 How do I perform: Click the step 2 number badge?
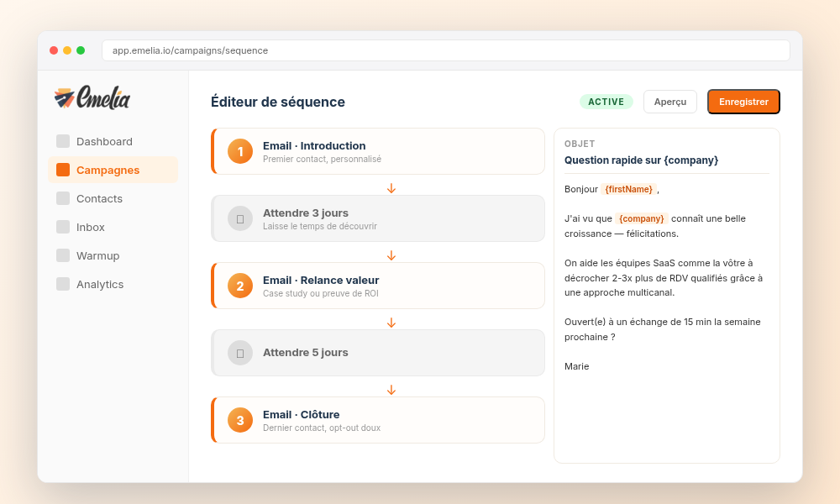pos(240,286)
